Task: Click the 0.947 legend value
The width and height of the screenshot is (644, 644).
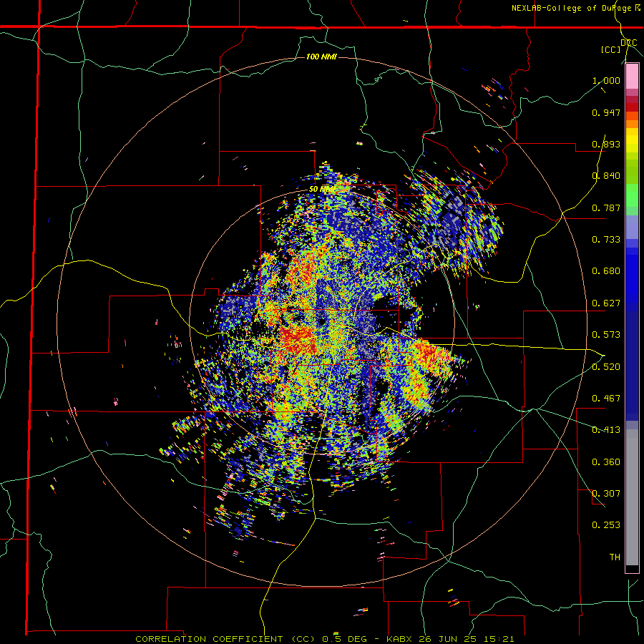Action: tap(606, 112)
